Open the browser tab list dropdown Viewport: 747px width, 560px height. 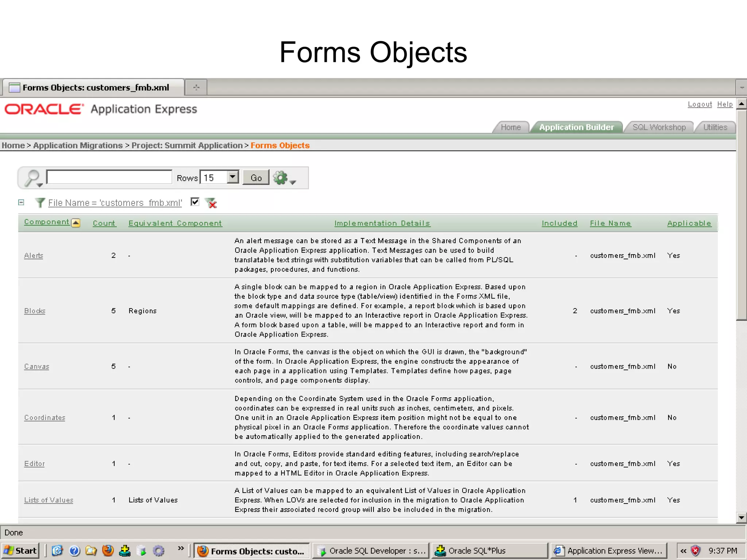(x=742, y=87)
